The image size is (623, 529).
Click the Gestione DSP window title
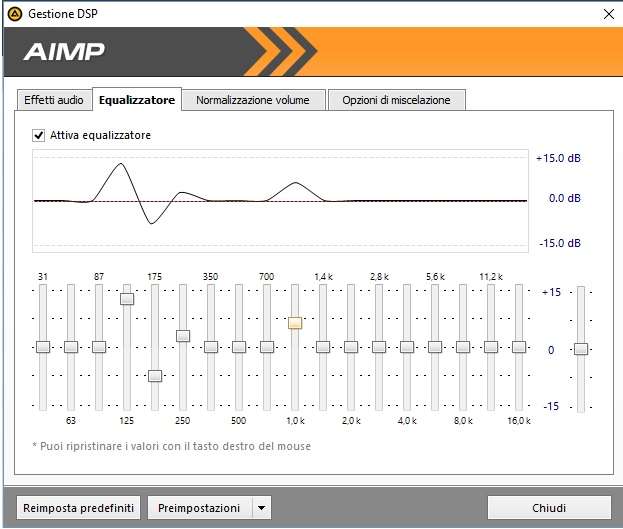(63, 14)
